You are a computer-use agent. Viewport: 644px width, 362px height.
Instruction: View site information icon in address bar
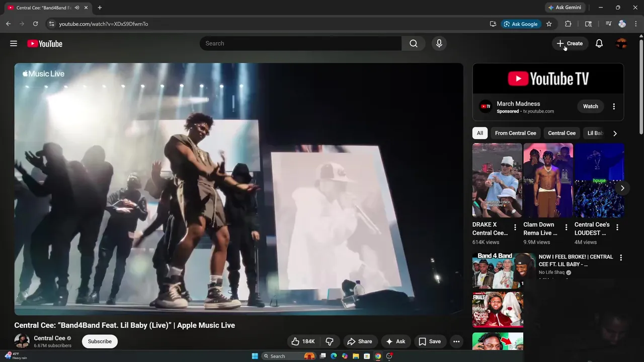coord(51,24)
